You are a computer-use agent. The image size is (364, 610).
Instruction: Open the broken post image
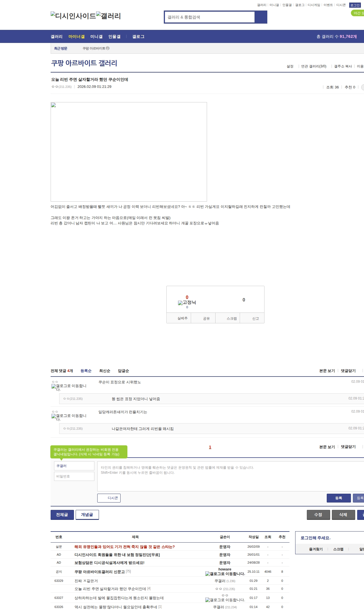129,152
